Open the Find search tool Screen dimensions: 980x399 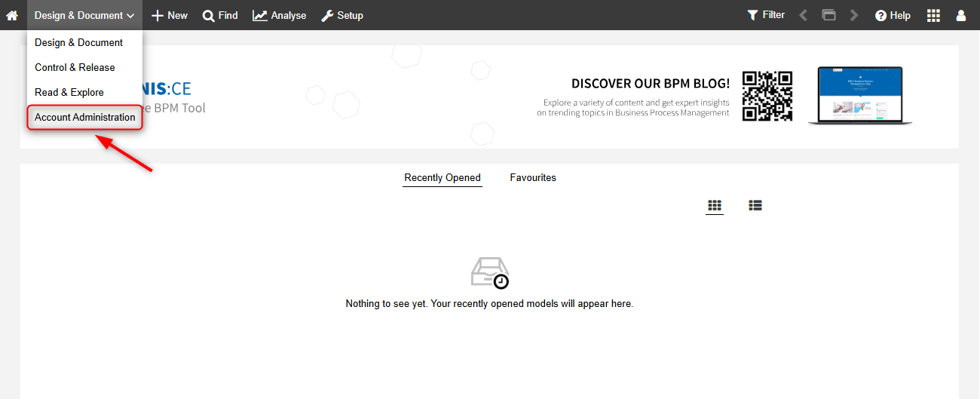[220, 15]
